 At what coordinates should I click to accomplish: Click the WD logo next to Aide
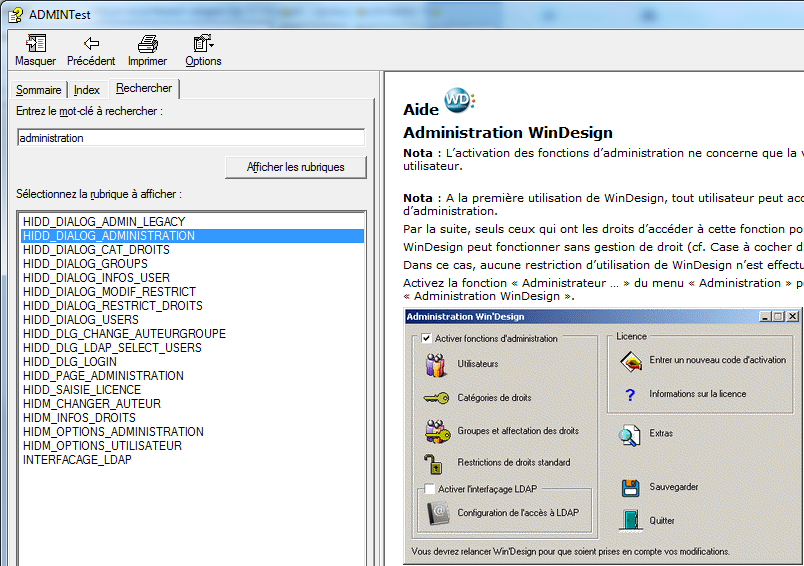pyautogui.click(x=458, y=99)
